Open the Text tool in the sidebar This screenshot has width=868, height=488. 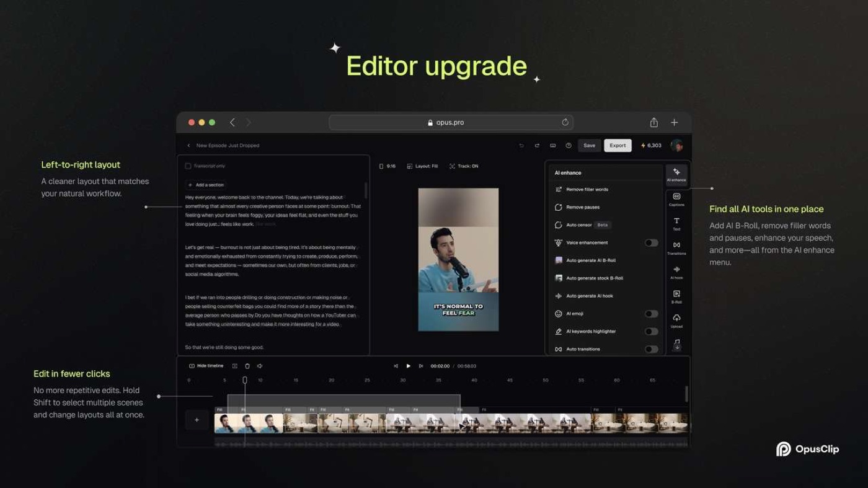pos(676,224)
